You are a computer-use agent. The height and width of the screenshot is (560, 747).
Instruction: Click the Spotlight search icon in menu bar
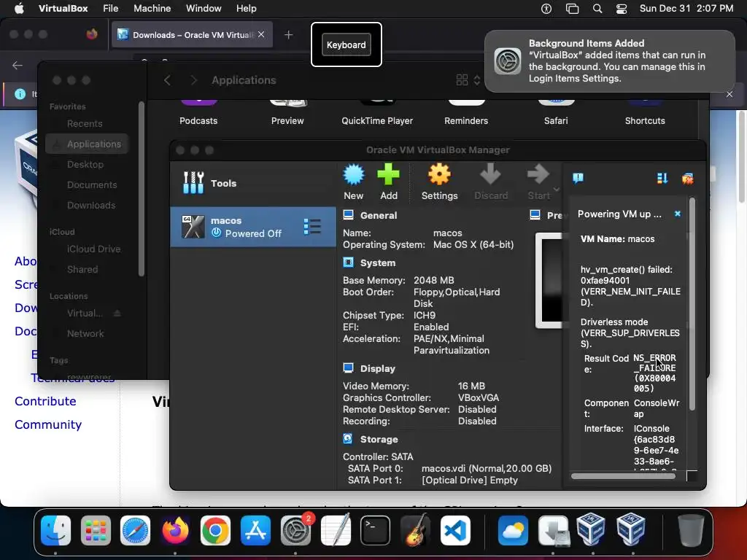coord(597,9)
